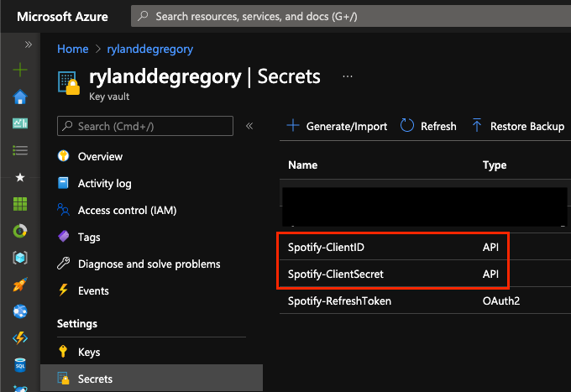Image resolution: width=571 pixels, height=392 pixels.
Task: Expand the left navigation rail with double chevron
Action: coord(29,44)
